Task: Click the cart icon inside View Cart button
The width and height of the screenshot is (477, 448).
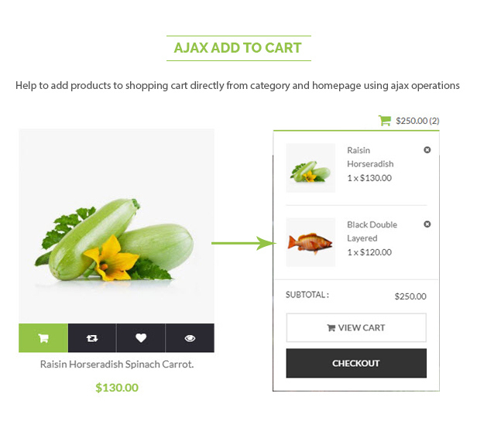Action: tap(331, 328)
